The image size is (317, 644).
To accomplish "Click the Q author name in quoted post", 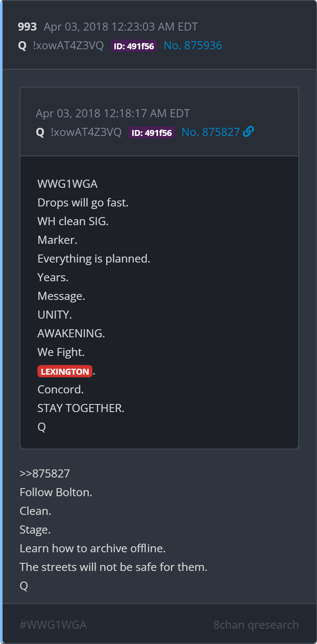I will click(x=40, y=133).
